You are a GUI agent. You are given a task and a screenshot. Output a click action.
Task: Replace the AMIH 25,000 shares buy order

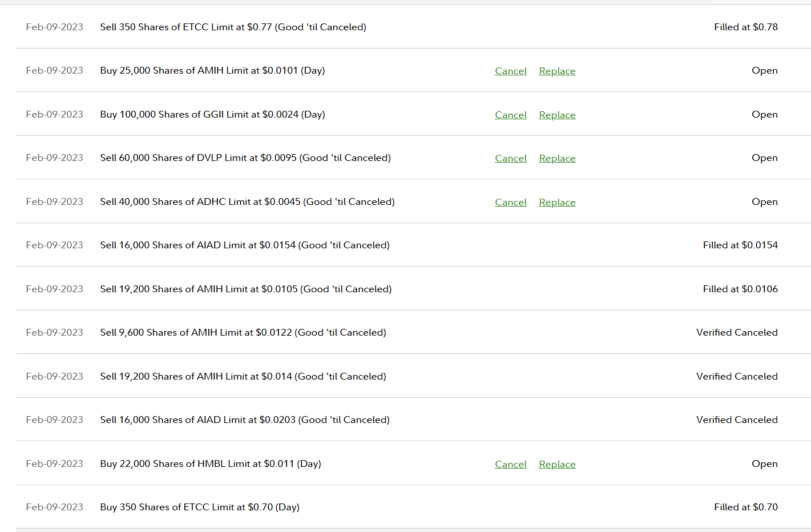click(x=557, y=71)
